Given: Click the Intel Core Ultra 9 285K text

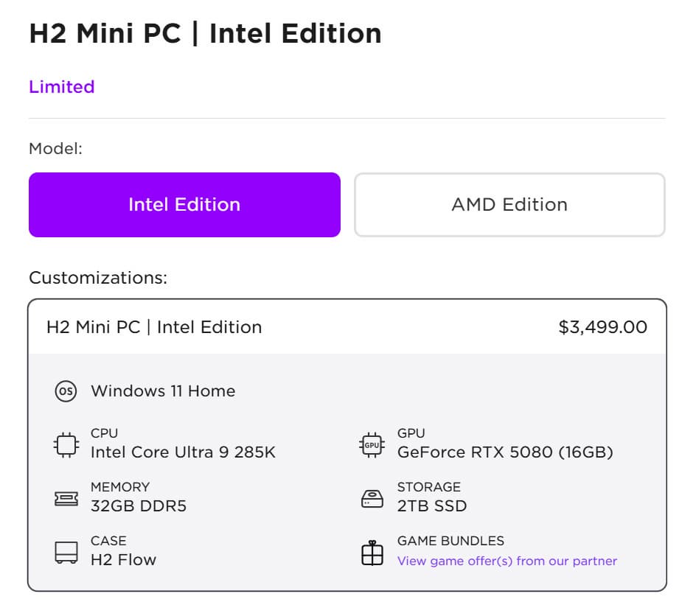Looking at the screenshot, I should tap(183, 452).
